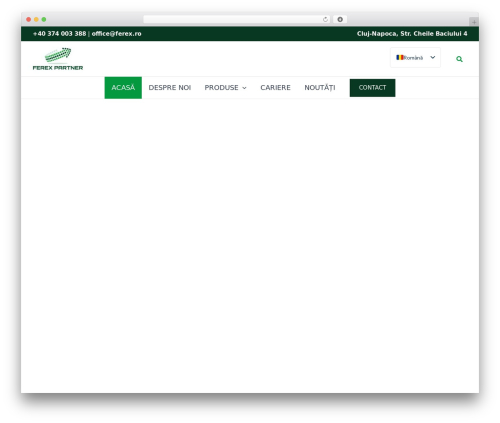This screenshot has height=423, width=500.
Task: Click the browser download indicator icon
Action: pos(340,20)
